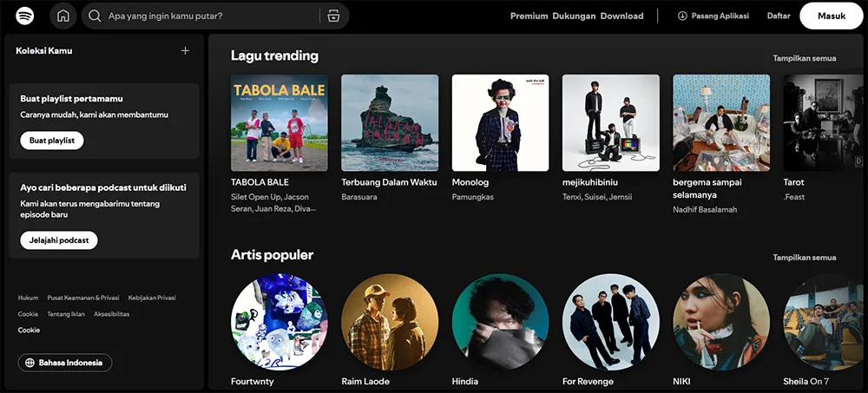Open the Hukum footer link
Screen dimensions: 868x393
point(29,298)
